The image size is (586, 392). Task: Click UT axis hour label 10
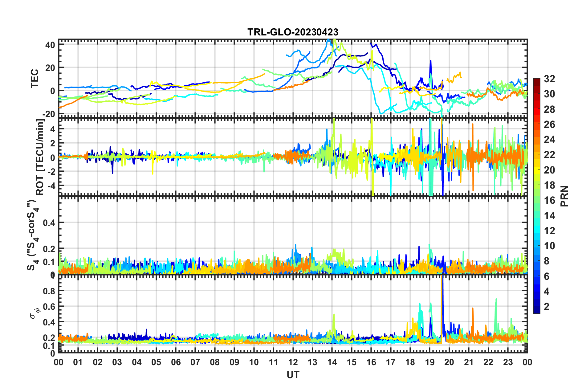coord(254,362)
